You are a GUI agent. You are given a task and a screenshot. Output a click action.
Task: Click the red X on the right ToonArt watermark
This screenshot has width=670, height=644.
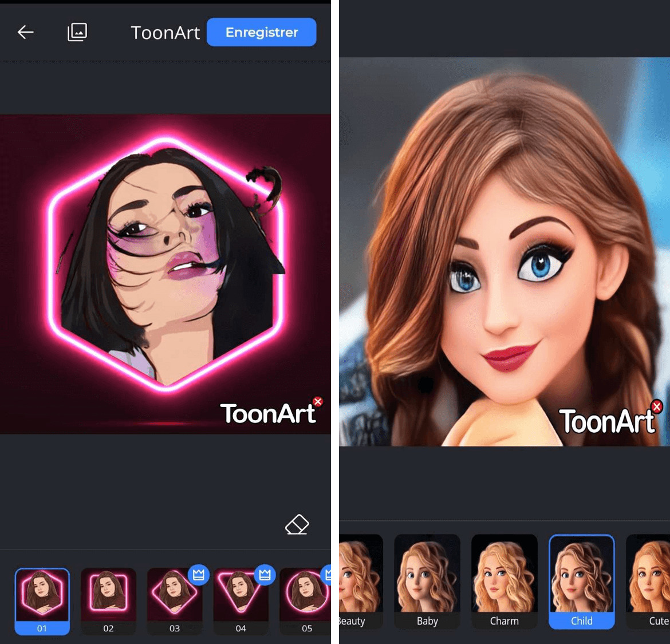tap(656, 406)
